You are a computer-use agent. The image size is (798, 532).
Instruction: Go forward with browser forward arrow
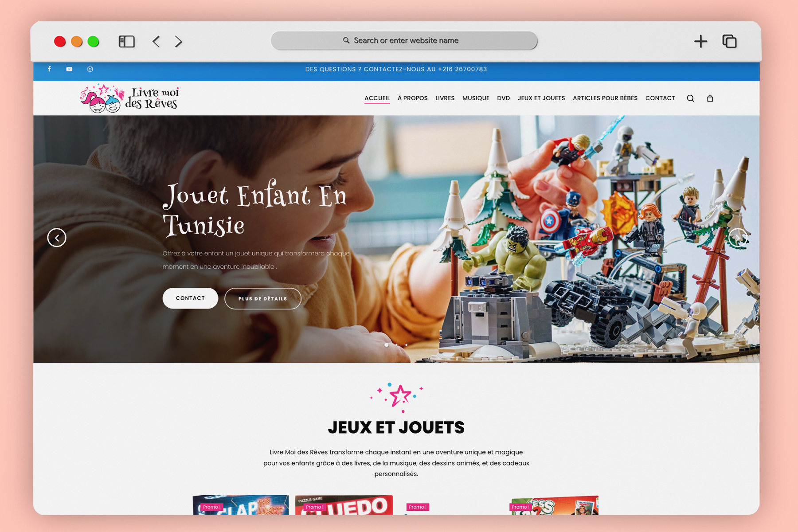pos(178,42)
